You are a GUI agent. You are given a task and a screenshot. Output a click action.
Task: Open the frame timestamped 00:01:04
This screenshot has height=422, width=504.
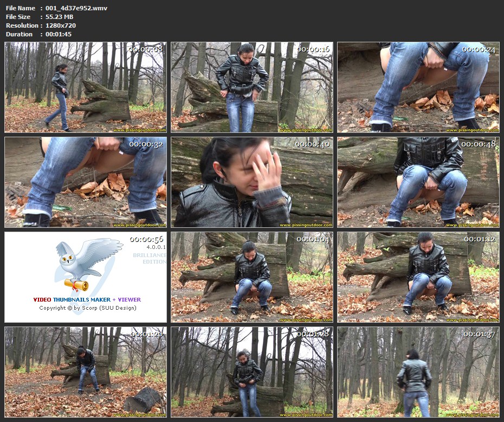(x=251, y=277)
